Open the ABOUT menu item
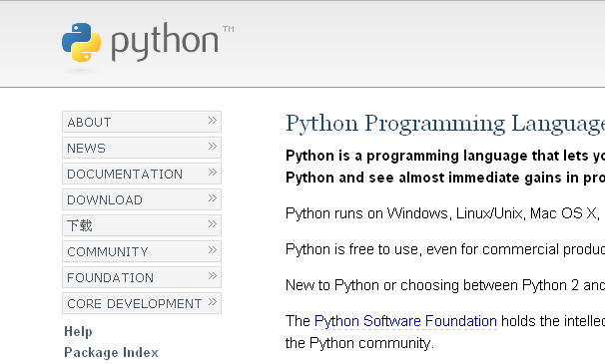The image size is (605, 364). tap(142, 122)
